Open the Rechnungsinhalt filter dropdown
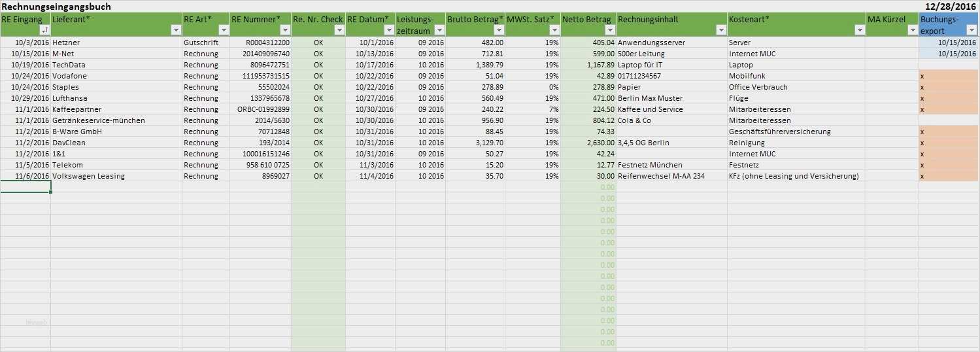Viewport: 980px width, 352px height. pyautogui.click(x=720, y=30)
